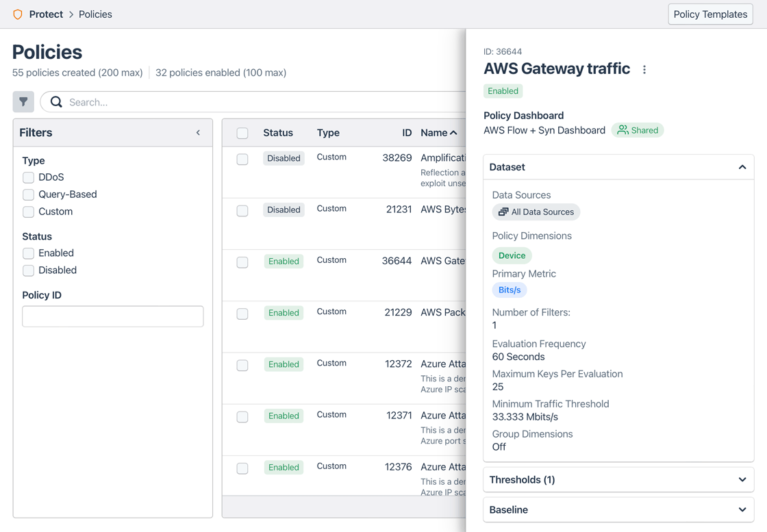767x532 pixels.
Task: Collapse the Filters panel chevron
Action: point(198,133)
